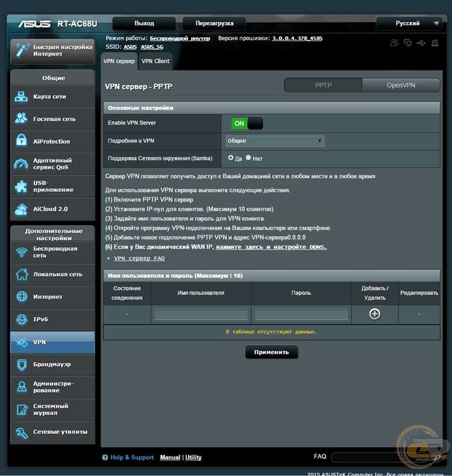Click the USB application puzzle icon

click(21, 186)
